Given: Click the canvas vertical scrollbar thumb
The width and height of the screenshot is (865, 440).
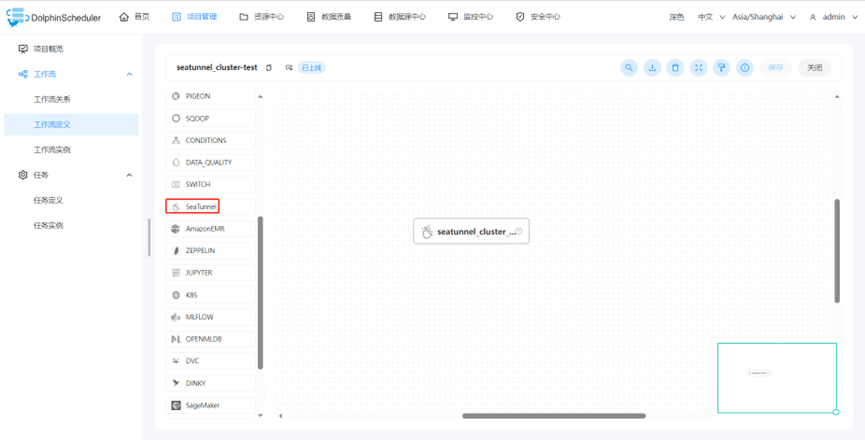Looking at the screenshot, I should [837, 251].
